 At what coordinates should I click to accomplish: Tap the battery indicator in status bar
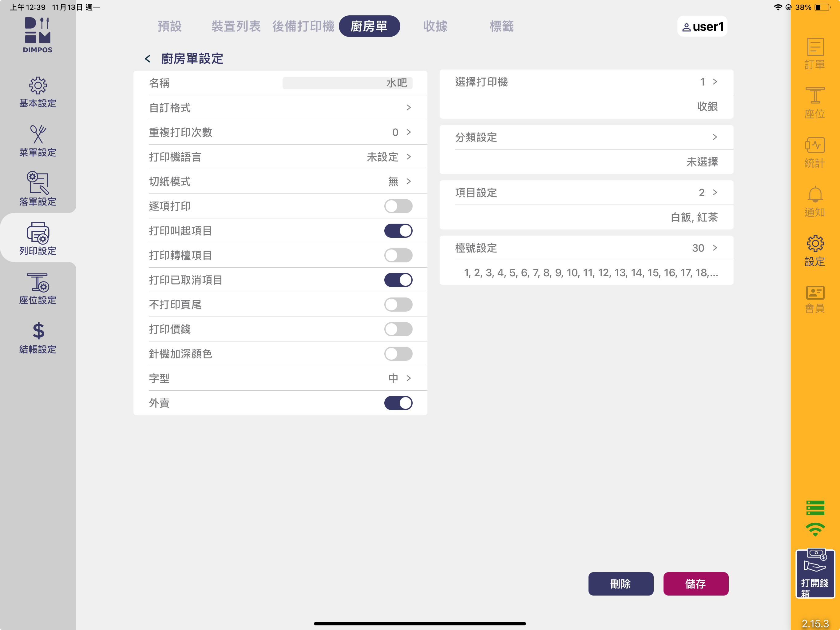point(822,7)
